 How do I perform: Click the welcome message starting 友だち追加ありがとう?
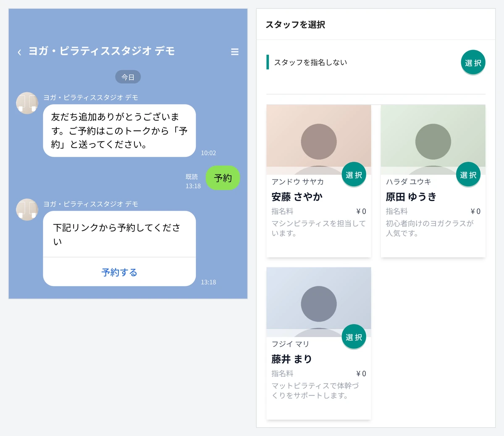tap(119, 130)
